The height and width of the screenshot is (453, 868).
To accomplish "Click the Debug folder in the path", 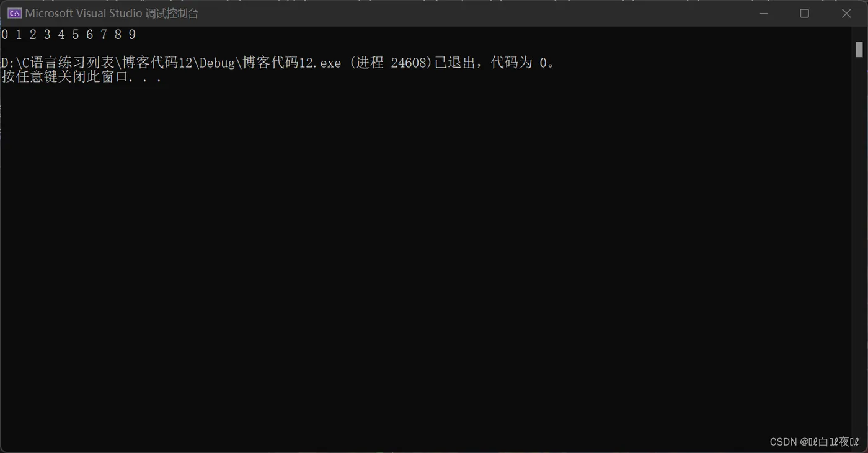I will click(x=215, y=63).
